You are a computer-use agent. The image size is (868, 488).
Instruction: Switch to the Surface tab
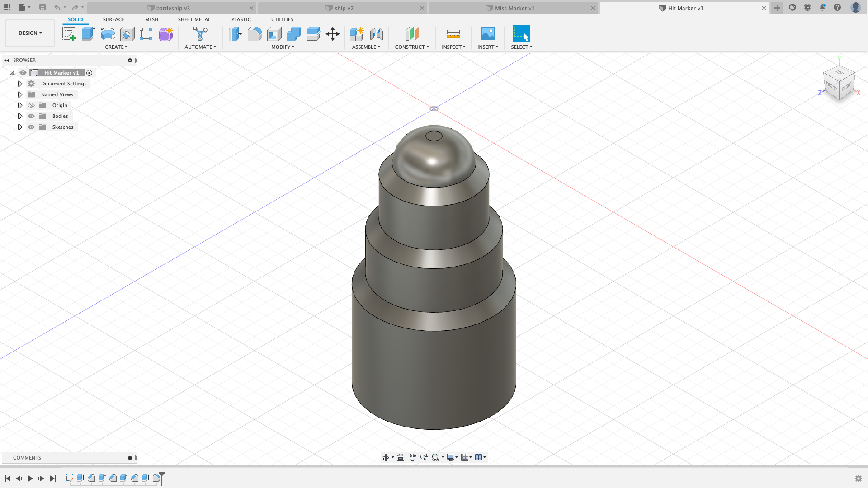[113, 19]
